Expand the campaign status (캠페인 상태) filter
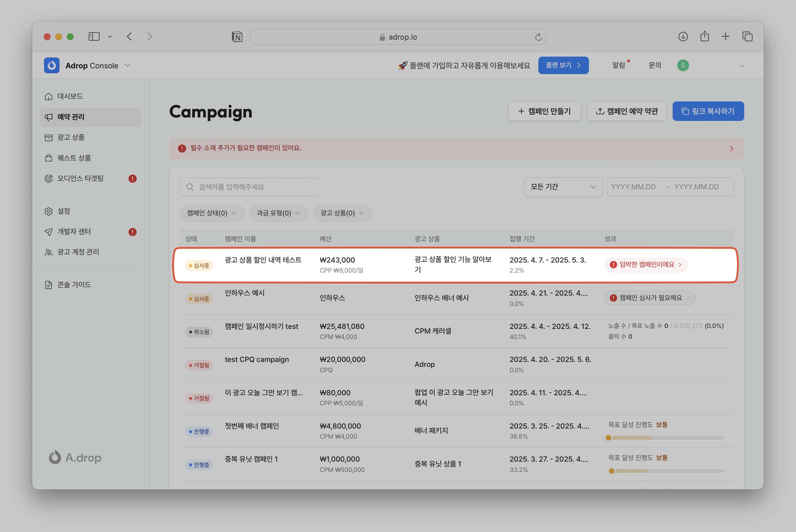Viewport: 796px width, 532px height. click(x=212, y=213)
